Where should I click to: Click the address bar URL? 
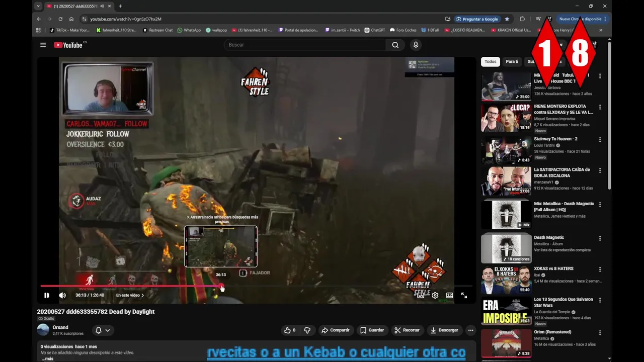click(x=126, y=19)
